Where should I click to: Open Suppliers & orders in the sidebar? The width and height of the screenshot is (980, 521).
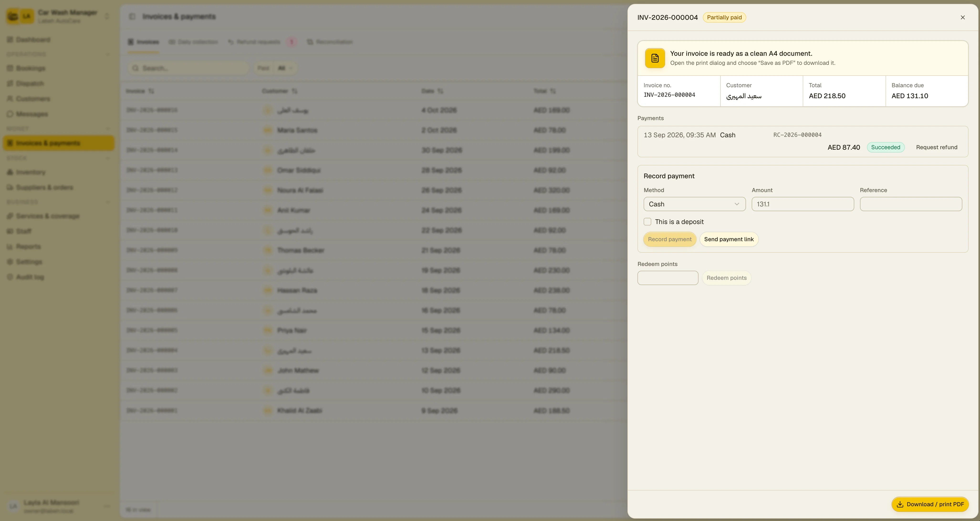tap(59, 187)
